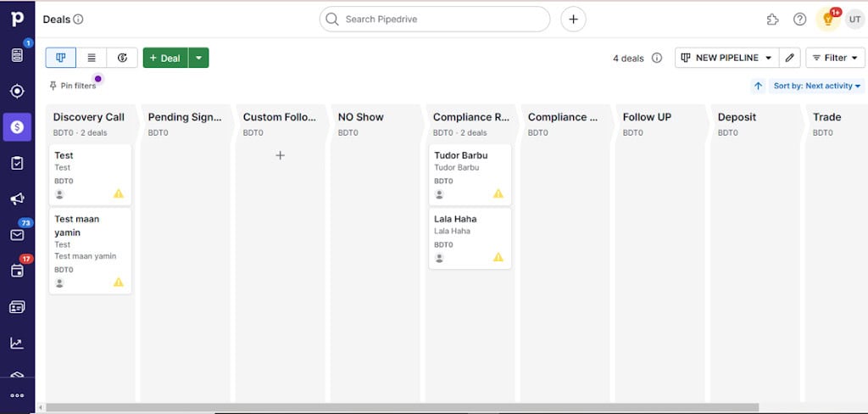Open the Filter dropdown
The image size is (868, 414).
(835, 58)
